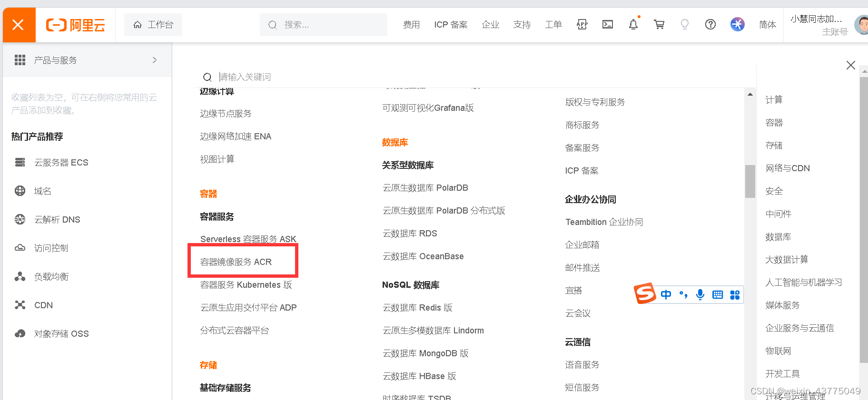The height and width of the screenshot is (400, 868).
Task: Open the help question mark icon
Action: [x=710, y=24]
